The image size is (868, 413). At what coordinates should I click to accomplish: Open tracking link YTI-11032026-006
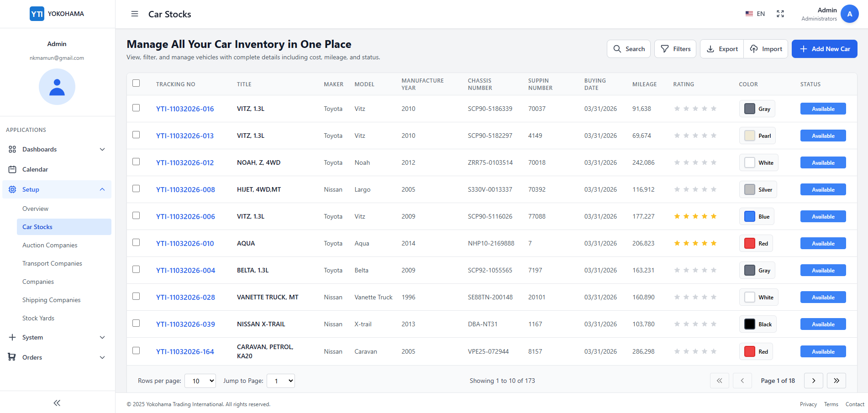pyautogui.click(x=185, y=216)
